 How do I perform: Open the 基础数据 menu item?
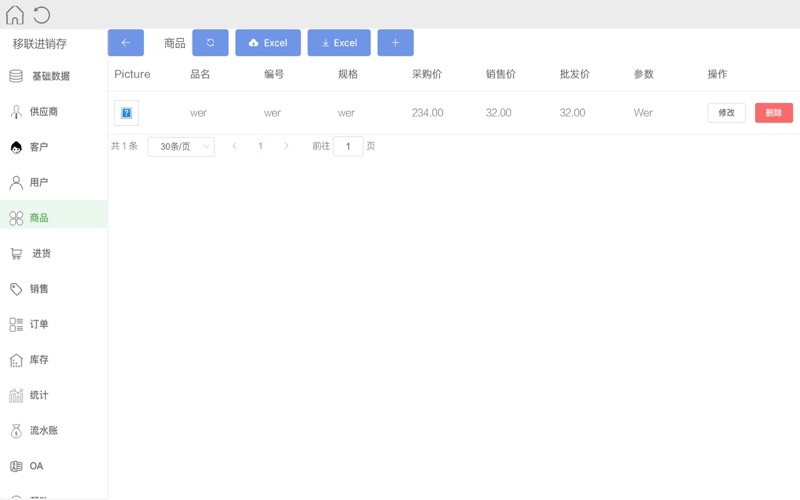[54, 76]
